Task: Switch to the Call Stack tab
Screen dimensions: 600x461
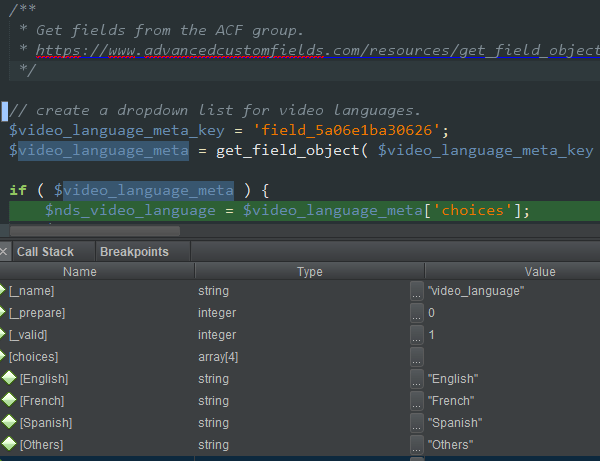Action: coord(45,252)
